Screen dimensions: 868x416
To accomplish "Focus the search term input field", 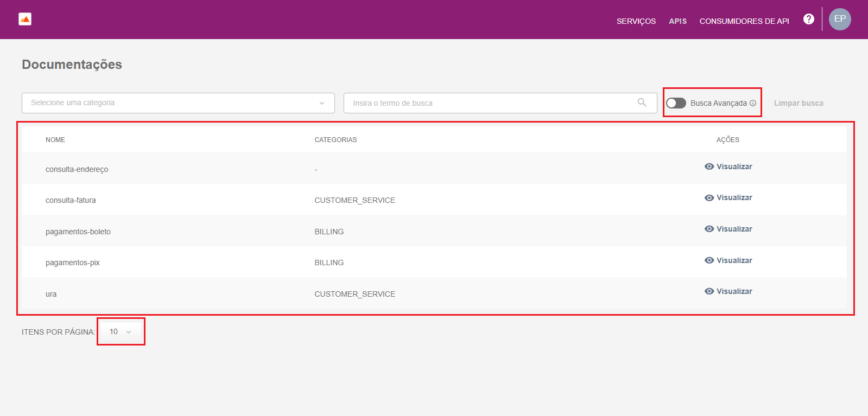I will [489, 103].
